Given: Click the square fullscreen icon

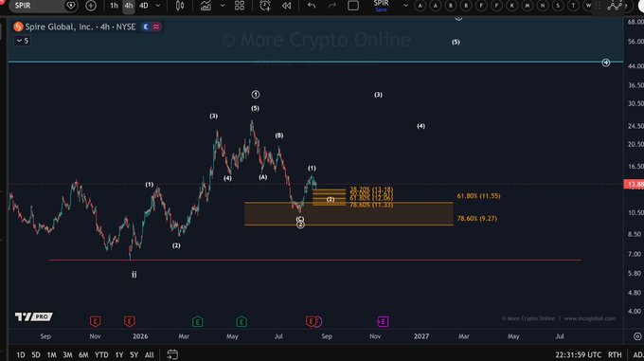Looking at the screenshot, I should pyautogui.click(x=353, y=6).
